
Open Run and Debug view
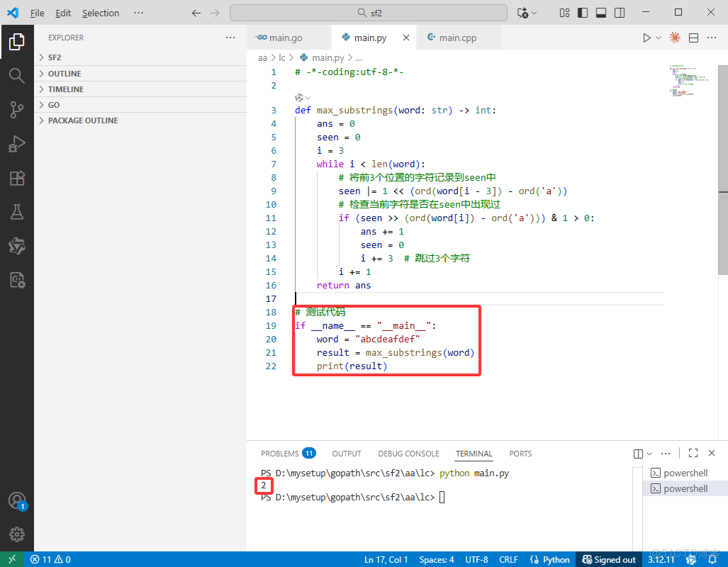click(x=17, y=144)
